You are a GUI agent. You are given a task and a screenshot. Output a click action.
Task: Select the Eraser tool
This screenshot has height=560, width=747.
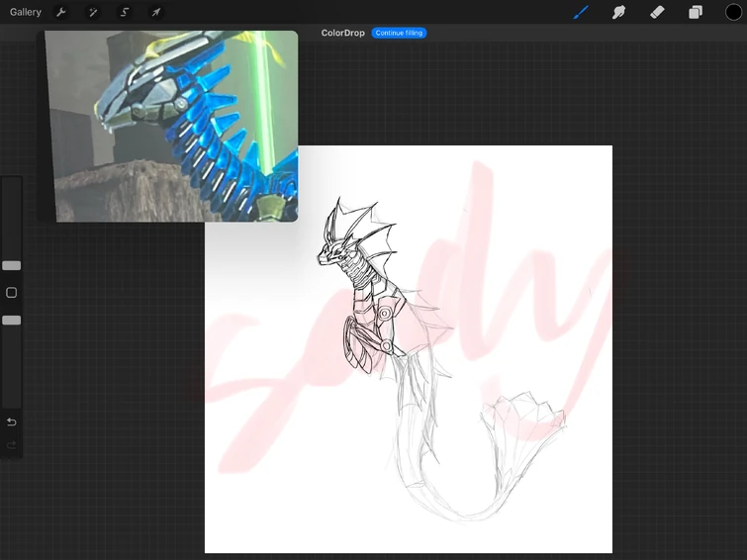[657, 13]
